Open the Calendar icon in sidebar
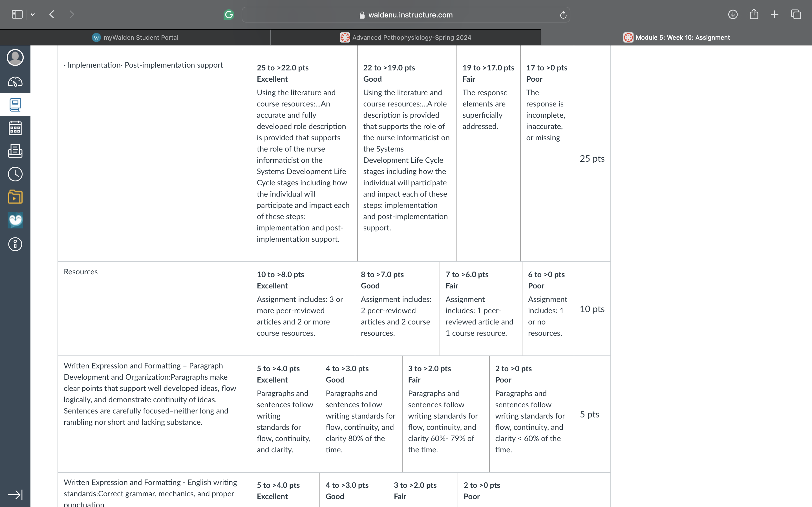812x507 pixels. [15, 128]
